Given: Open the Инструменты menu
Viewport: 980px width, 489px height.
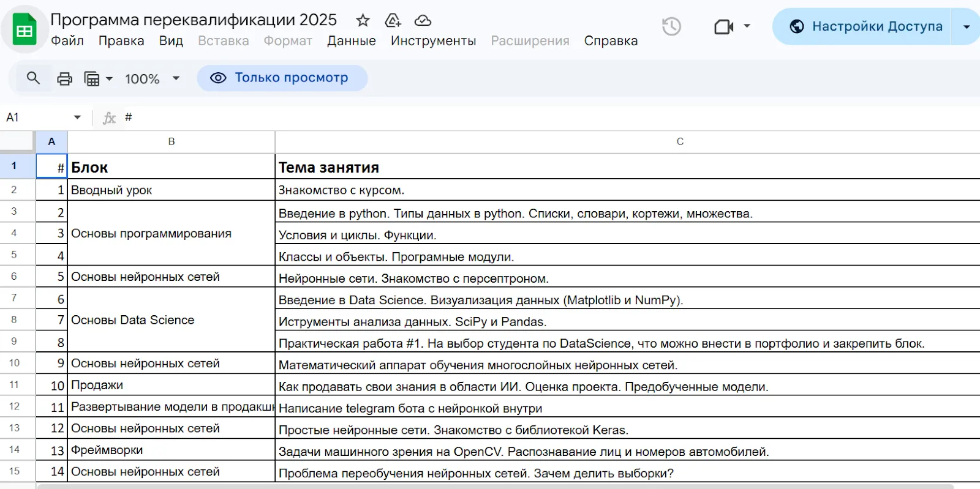Looking at the screenshot, I should click(434, 41).
